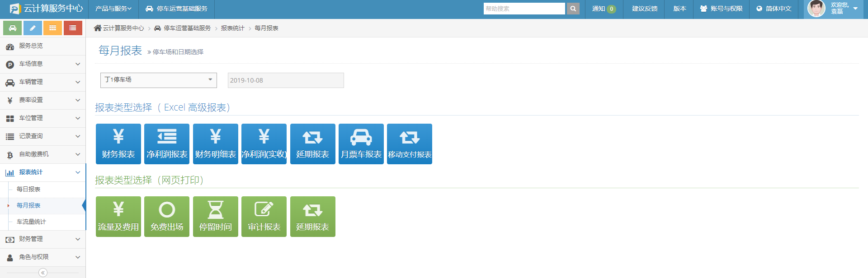The width and height of the screenshot is (868, 278).
Task: Click the date field showing 2019-10-08
Action: click(x=286, y=80)
